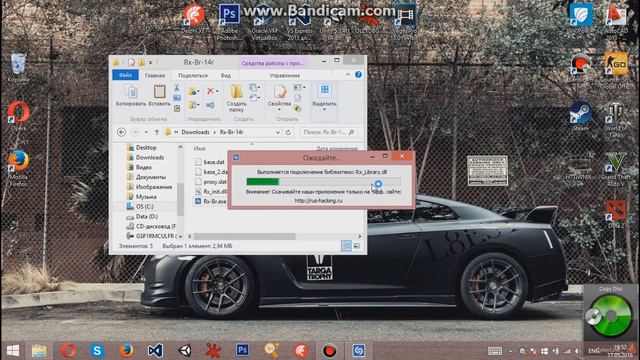Open the World of Tanks desktop shortcut

(x=615, y=119)
